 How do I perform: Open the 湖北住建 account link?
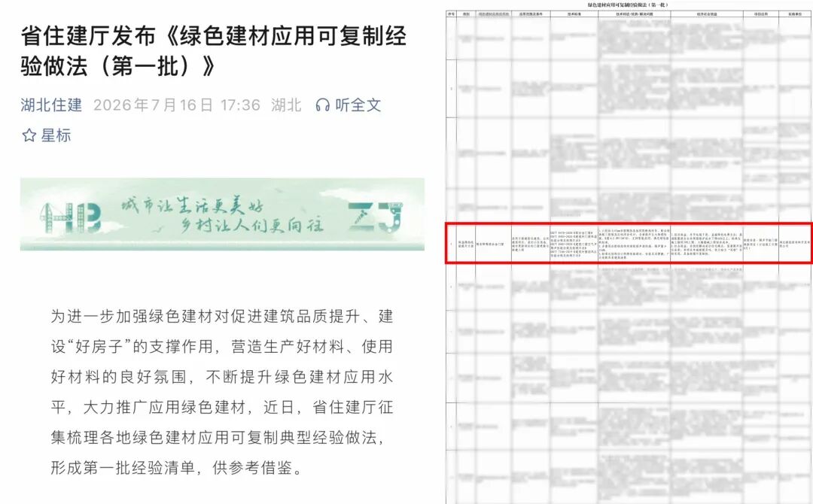coord(51,105)
